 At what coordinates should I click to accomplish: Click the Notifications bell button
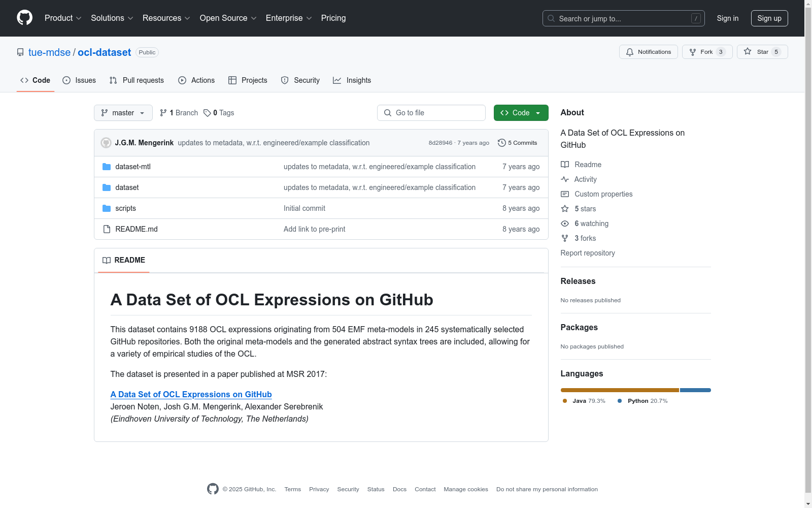pos(649,52)
